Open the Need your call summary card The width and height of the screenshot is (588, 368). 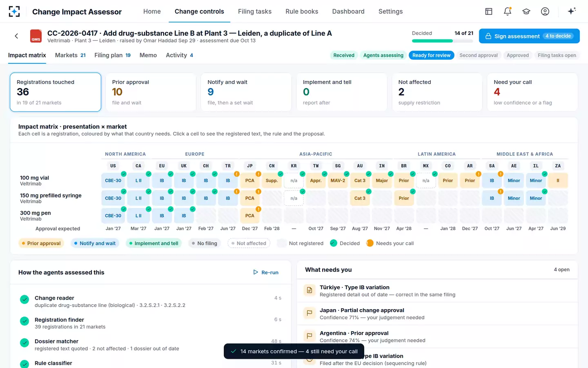click(532, 92)
